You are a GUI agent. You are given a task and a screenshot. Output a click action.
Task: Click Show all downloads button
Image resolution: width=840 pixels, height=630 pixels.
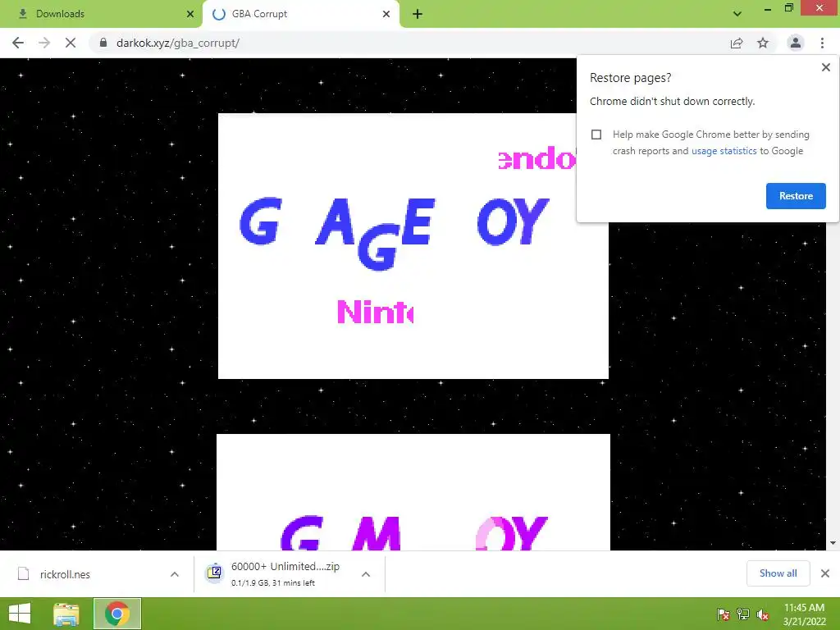point(778,573)
